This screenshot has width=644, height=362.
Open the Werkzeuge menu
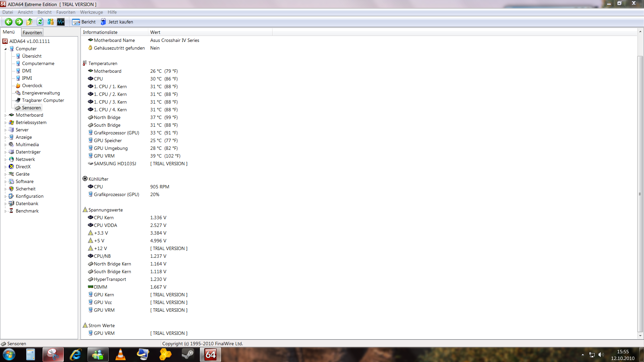pyautogui.click(x=92, y=12)
